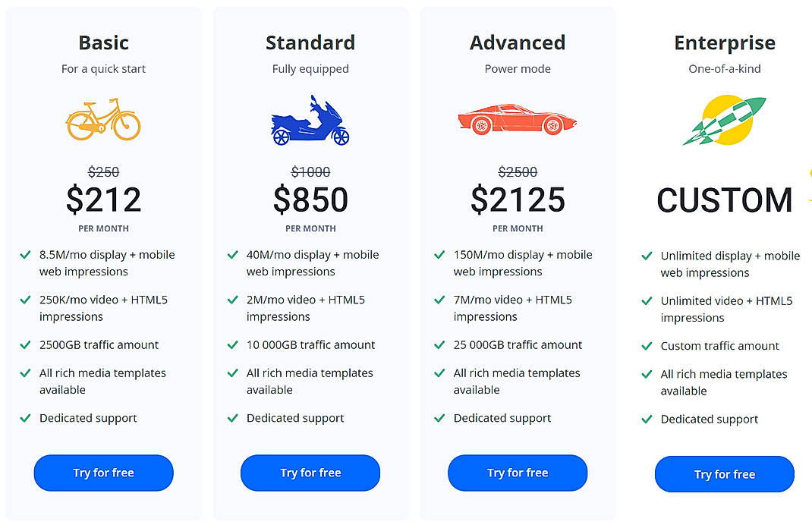Click the crossed-out $2500 price on Advanced
This screenshot has height=528, width=812.
click(x=518, y=172)
